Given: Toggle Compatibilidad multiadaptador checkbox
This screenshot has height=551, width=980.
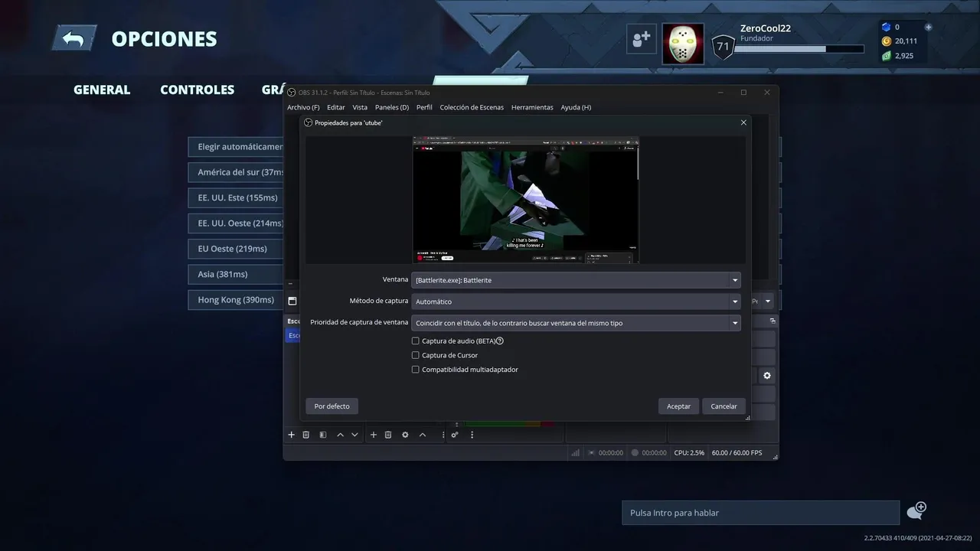Looking at the screenshot, I should click(416, 370).
